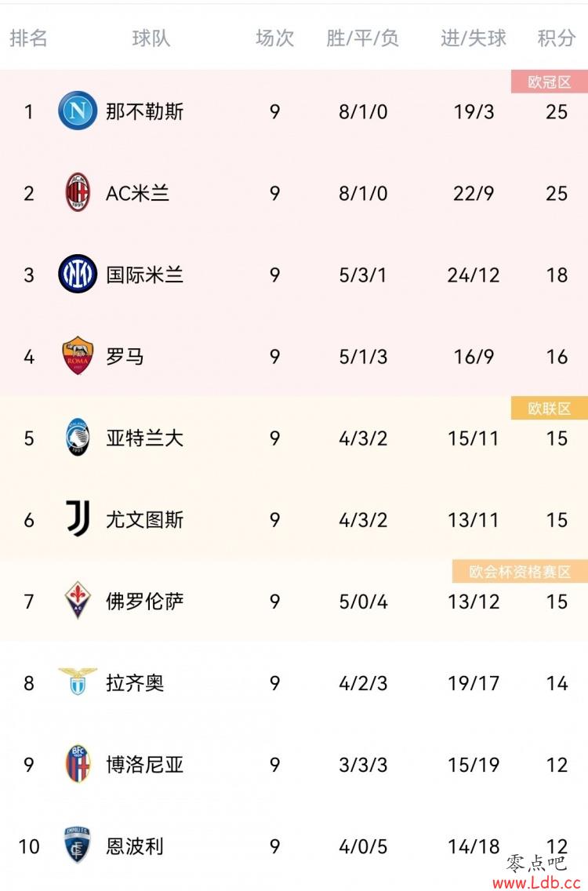Select the 胜/平/负 column header
The image size is (588, 891).
pyautogui.click(x=362, y=38)
